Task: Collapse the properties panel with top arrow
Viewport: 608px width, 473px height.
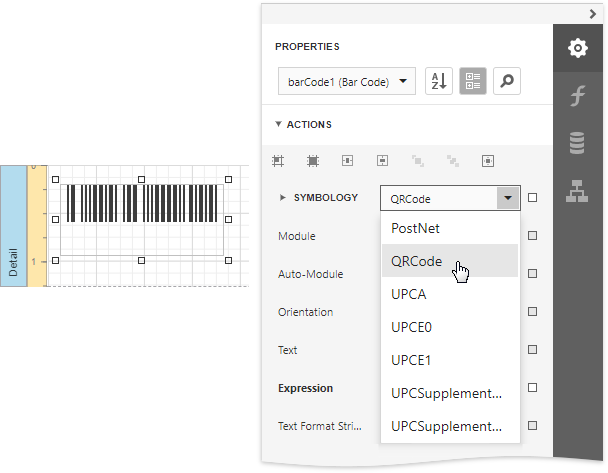Action: click(593, 13)
